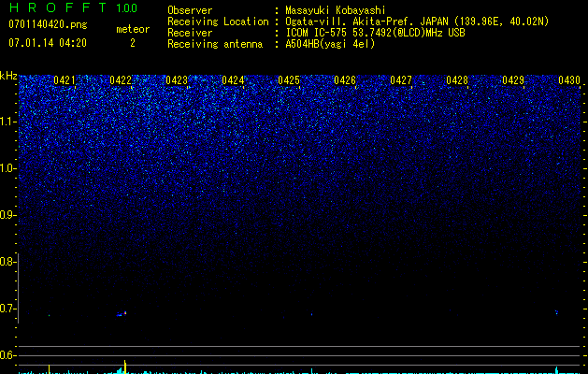Click the kHz axis unit label
This screenshot has height=374, width=588.
pyautogui.click(x=8, y=76)
